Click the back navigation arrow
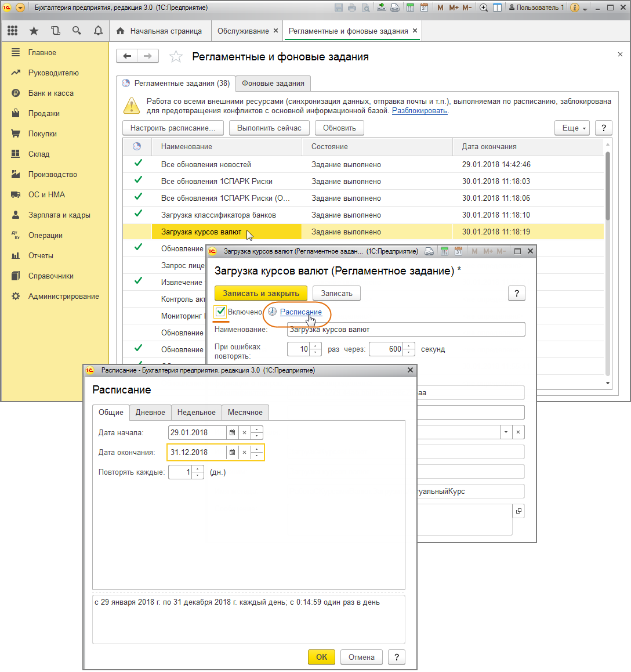 (x=127, y=56)
